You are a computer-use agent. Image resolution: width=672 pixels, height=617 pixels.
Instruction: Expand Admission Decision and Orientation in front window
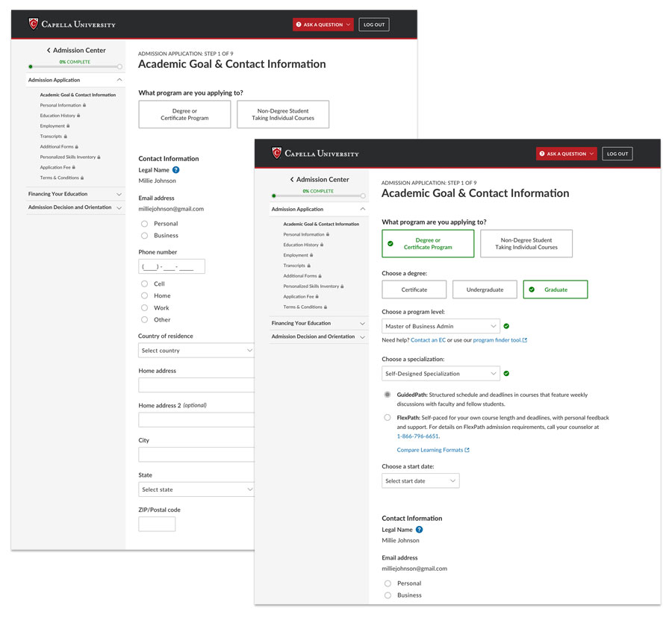[319, 336]
